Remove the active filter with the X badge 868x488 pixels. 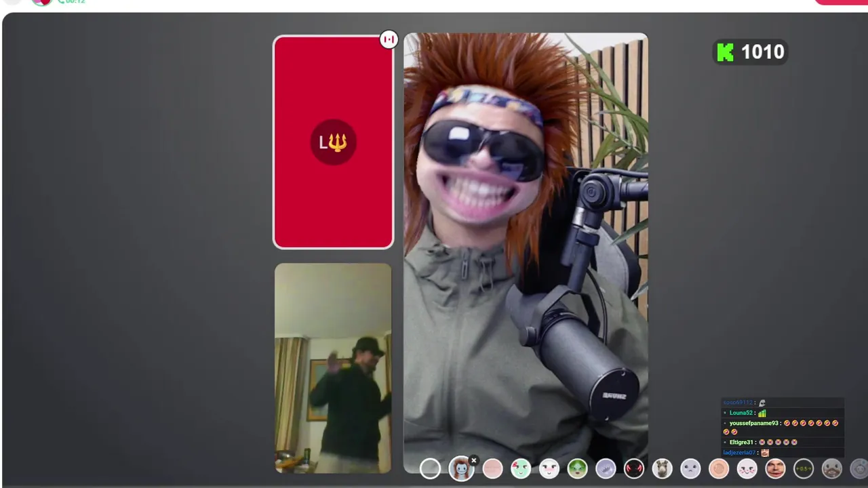[474, 460]
